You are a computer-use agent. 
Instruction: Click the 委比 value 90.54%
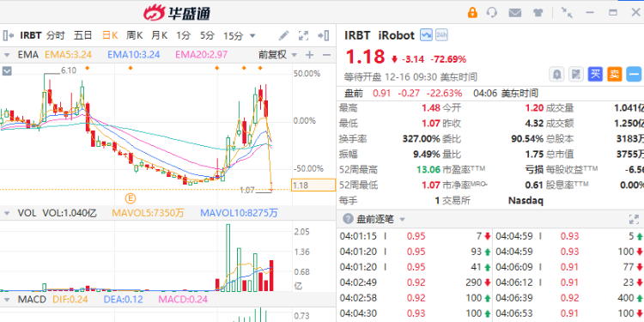pyautogui.click(x=527, y=139)
